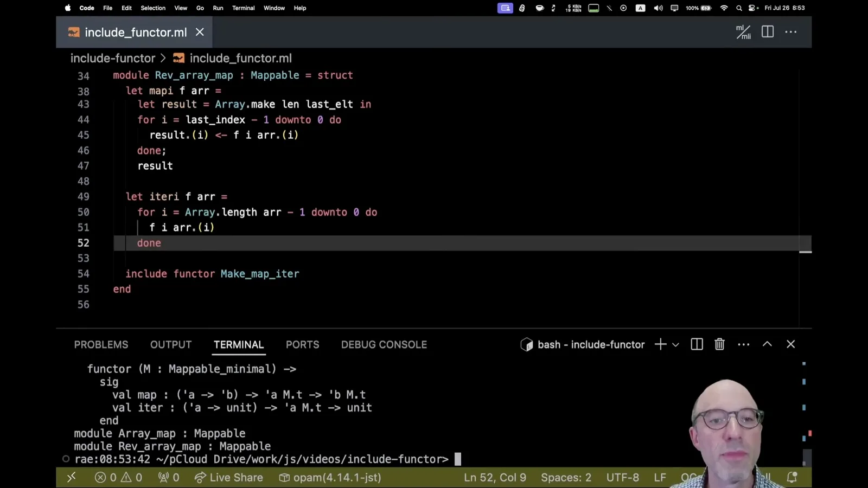Open Spotlight search in the macOS menu bar
Image resolution: width=868 pixels, height=488 pixels.
click(739, 8)
